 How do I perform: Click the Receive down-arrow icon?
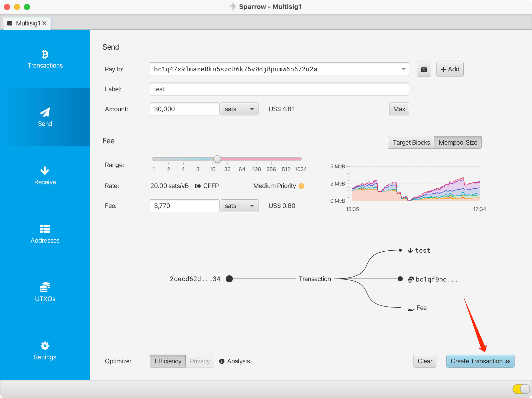coord(45,171)
